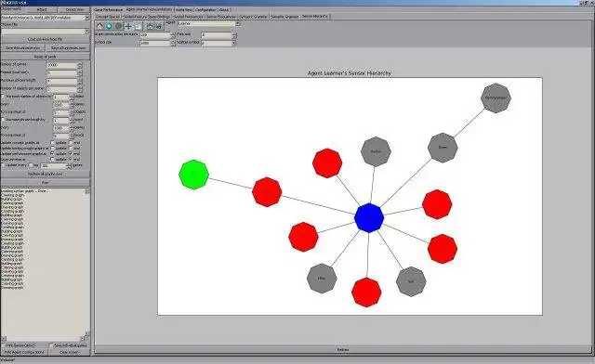Click the blue center node in the graph
The width and height of the screenshot is (595, 364).
tap(369, 217)
